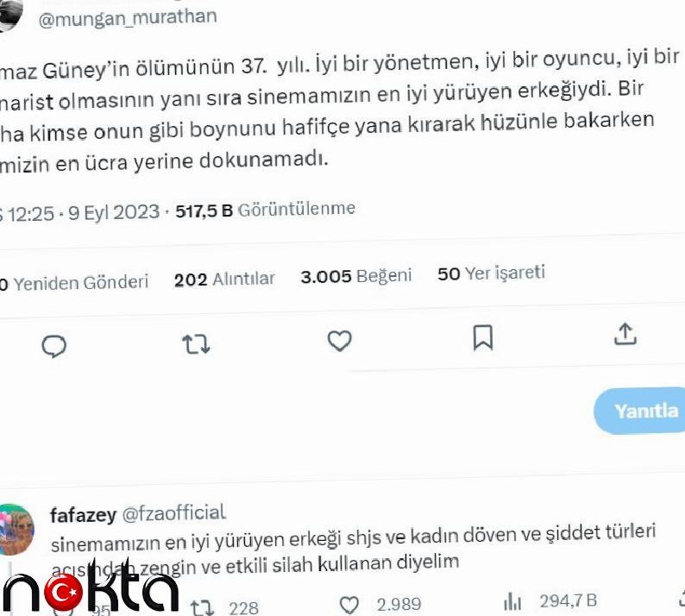Image resolution: width=685 pixels, height=616 pixels.
Task: Click the Yanıtla reply button
Action: [x=640, y=411]
